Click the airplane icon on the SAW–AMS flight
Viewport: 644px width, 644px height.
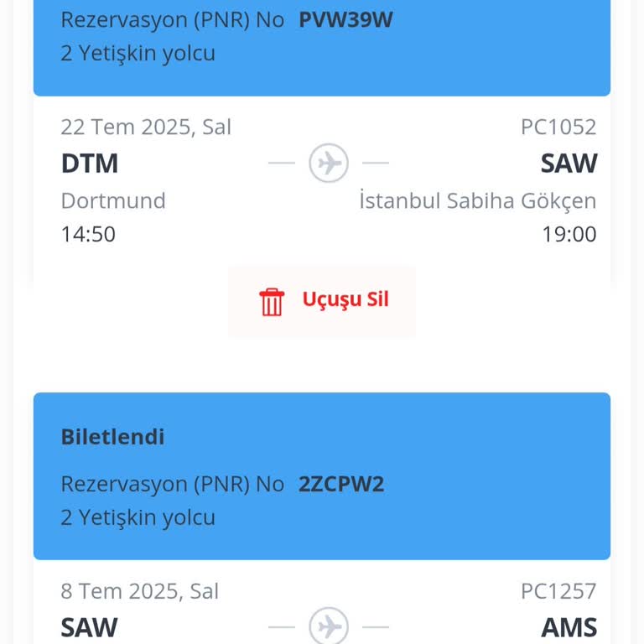[x=329, y=626]
